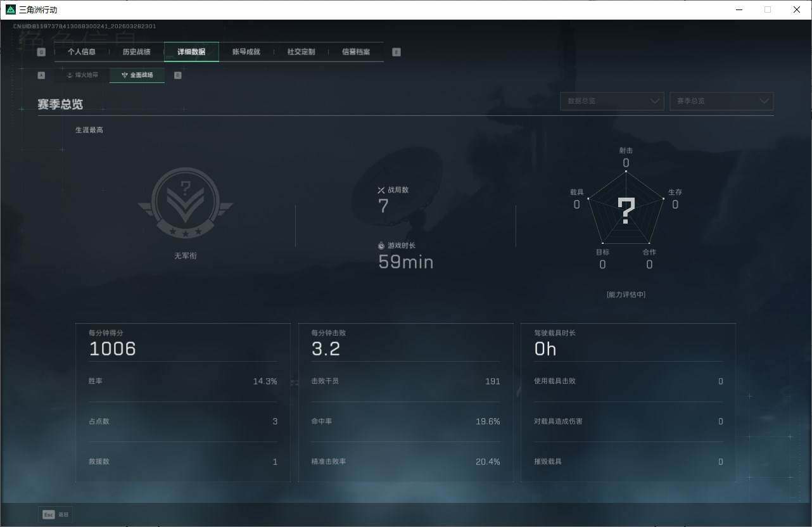Click the 击败干员 row showing 191
The width and height of the screenshot is (812, 527).
[405, 381]
